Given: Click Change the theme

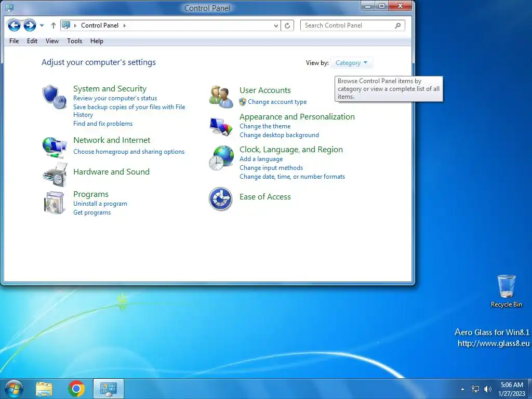Looking at the screenshot, I should (265, 126).
